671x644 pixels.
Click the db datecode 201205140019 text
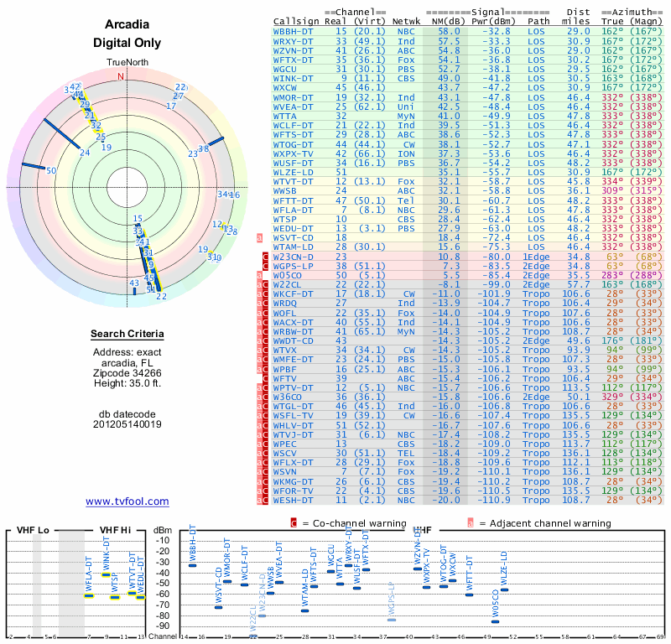pos(127,419)
